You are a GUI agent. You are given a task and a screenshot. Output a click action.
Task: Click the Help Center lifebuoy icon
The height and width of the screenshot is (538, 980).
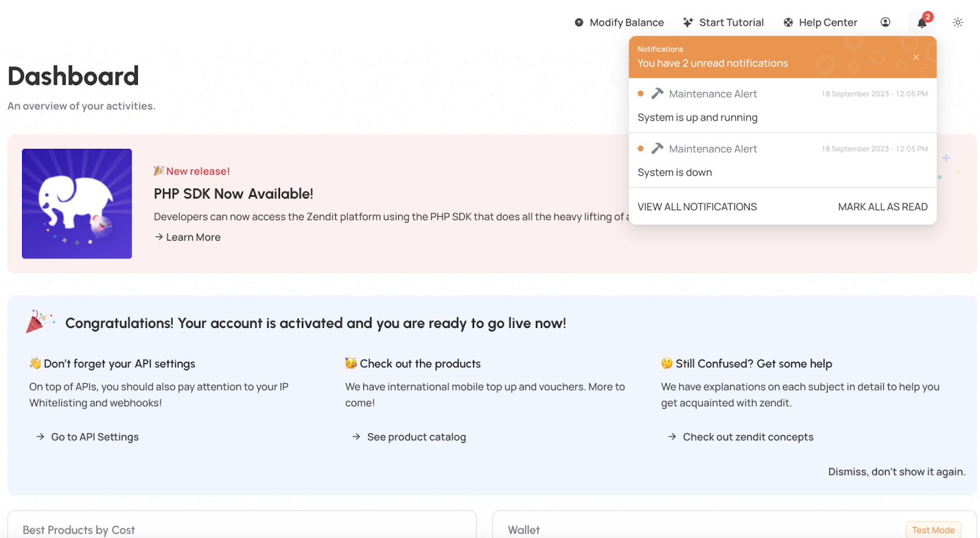point(788,23)
